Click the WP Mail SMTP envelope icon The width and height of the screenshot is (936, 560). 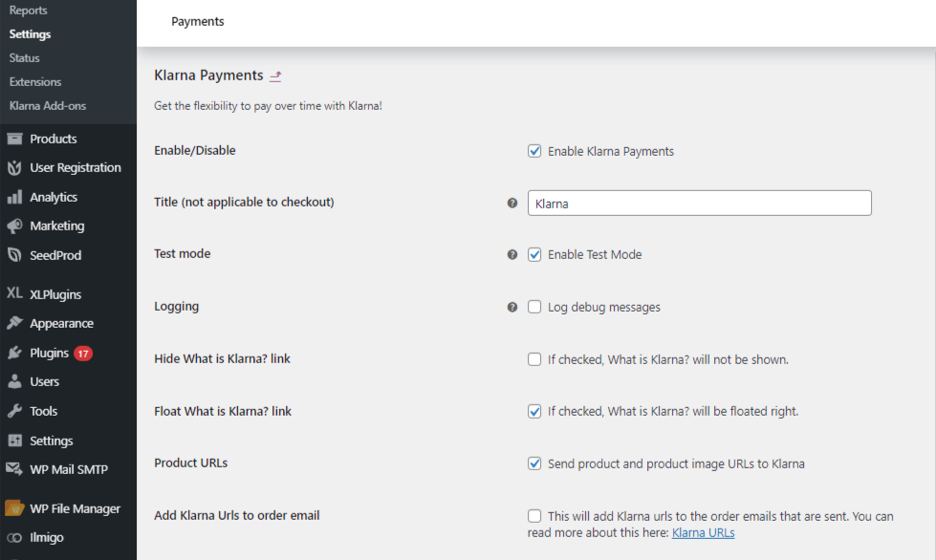pyautogui.click(x=14, y=469)
